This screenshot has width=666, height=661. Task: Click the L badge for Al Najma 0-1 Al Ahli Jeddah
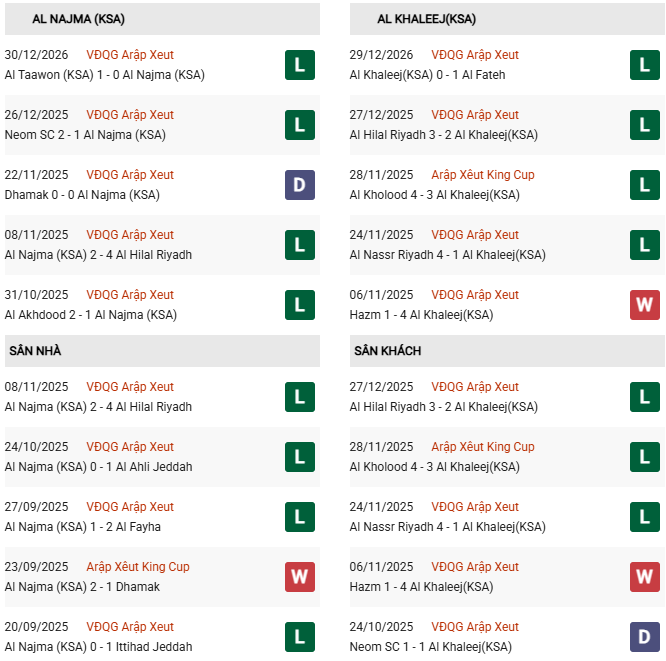point(299,457)
